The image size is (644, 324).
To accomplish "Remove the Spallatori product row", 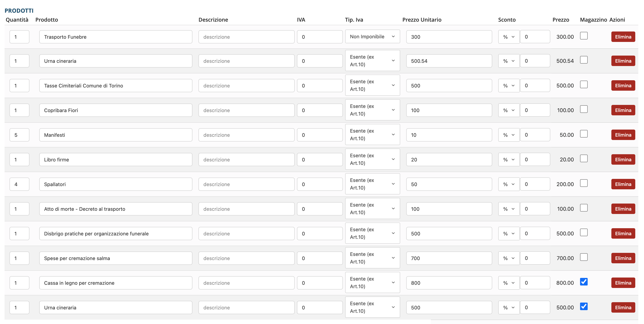I will tap(623, 184).
